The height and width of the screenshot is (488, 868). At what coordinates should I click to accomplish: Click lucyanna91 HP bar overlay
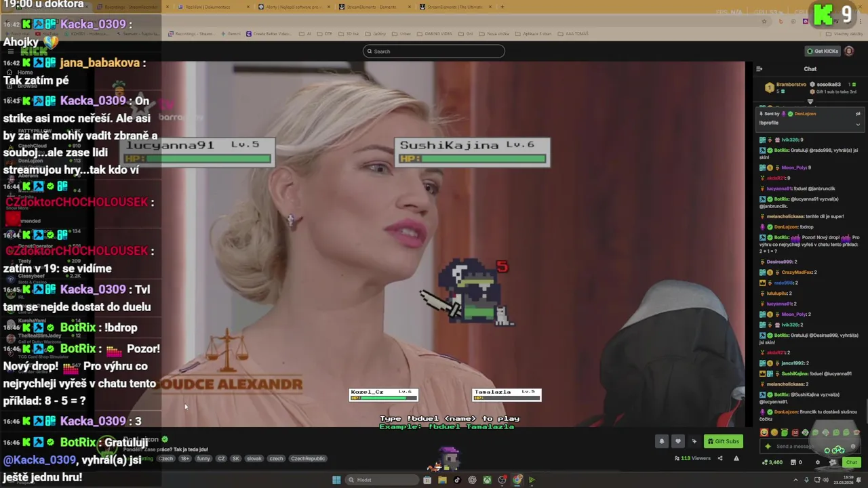198,151
